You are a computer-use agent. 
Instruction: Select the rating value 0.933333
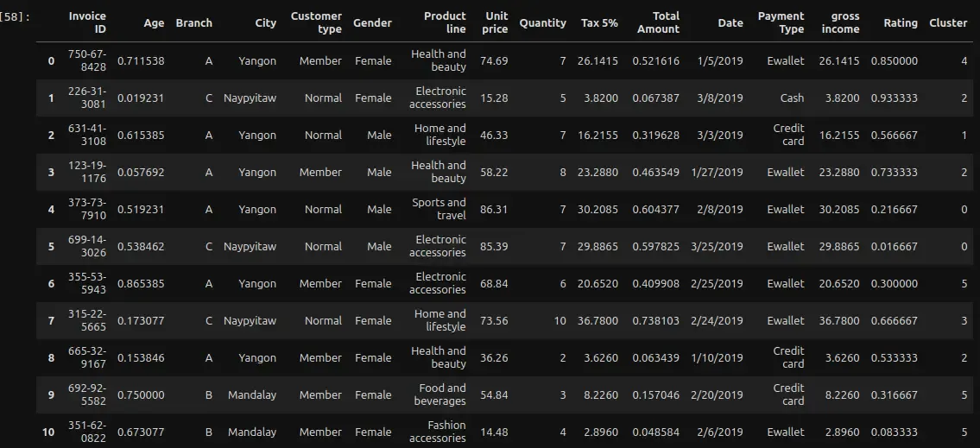[x=894, y=98]
